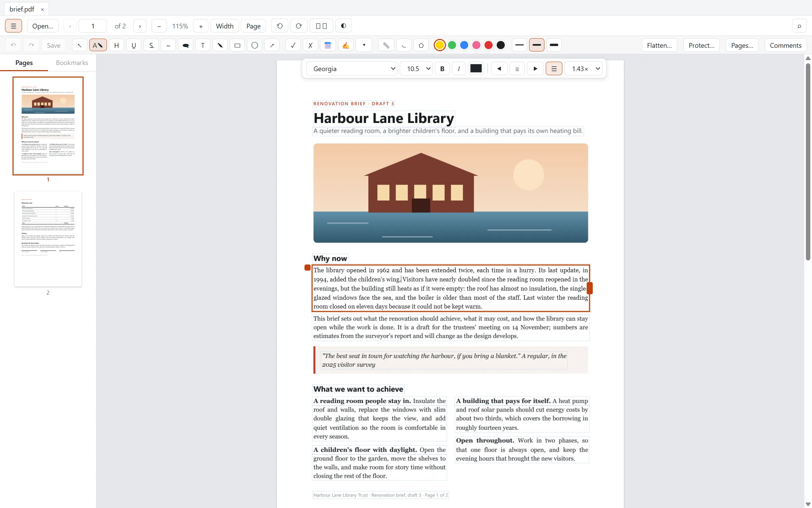Open the Georgia font family dropdown
This screenshot has width=812, height=508.
click(x=352, y=69)
